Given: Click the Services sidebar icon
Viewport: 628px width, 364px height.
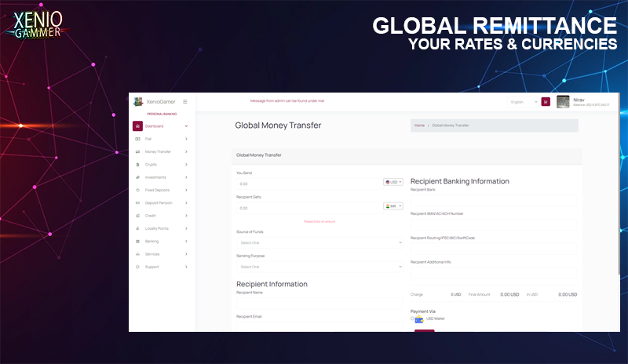Looking at the screenshot, I should coord(137,254).
